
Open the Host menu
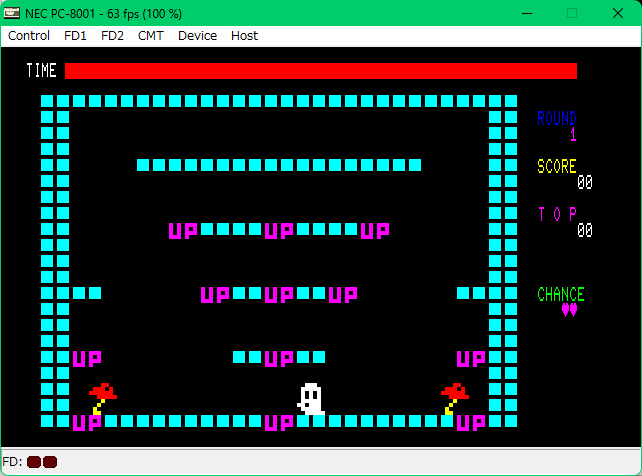click(244, 35)
